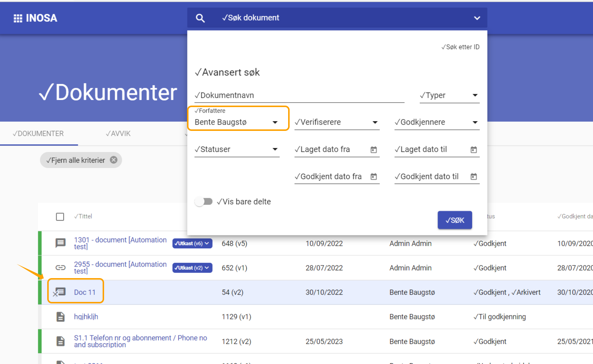The width and height of the screenshot is (593, 364).
Task: Open the 2955 - document [Automation test] link
Action: (x=120, y=268)
